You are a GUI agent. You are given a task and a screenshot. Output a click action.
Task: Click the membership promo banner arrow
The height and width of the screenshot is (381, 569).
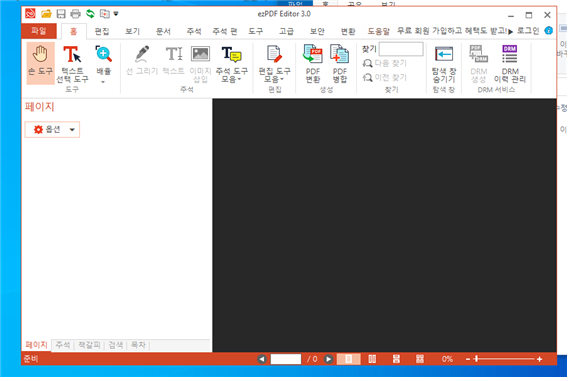tap(510, 32)
